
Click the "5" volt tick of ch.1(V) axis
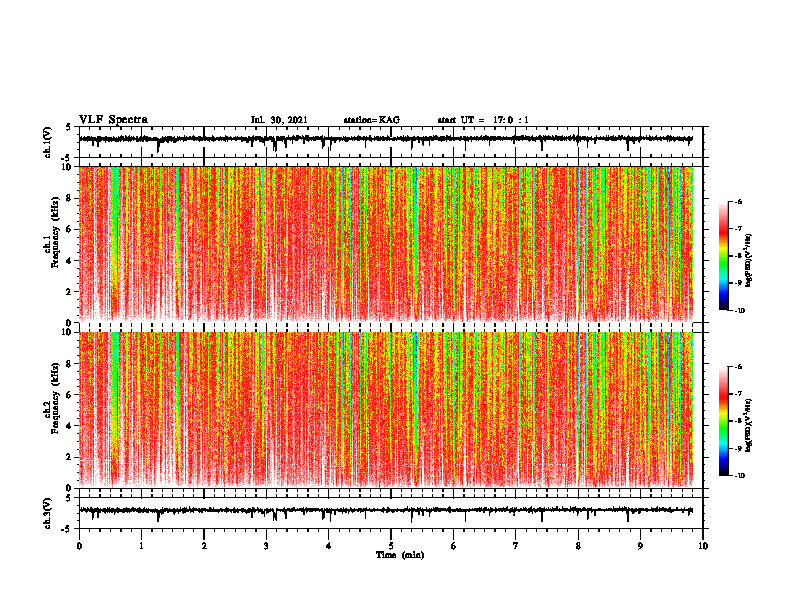pos(68,127)
